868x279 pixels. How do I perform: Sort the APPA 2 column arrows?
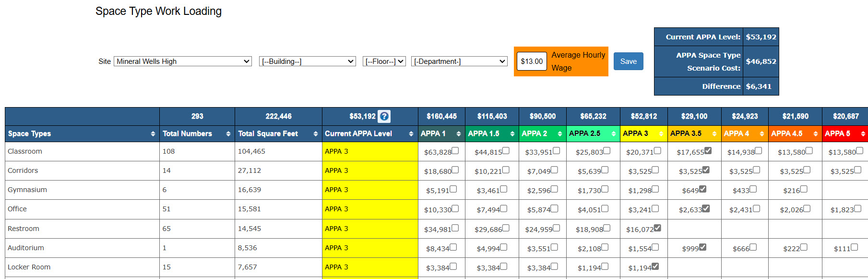(560, 134)
